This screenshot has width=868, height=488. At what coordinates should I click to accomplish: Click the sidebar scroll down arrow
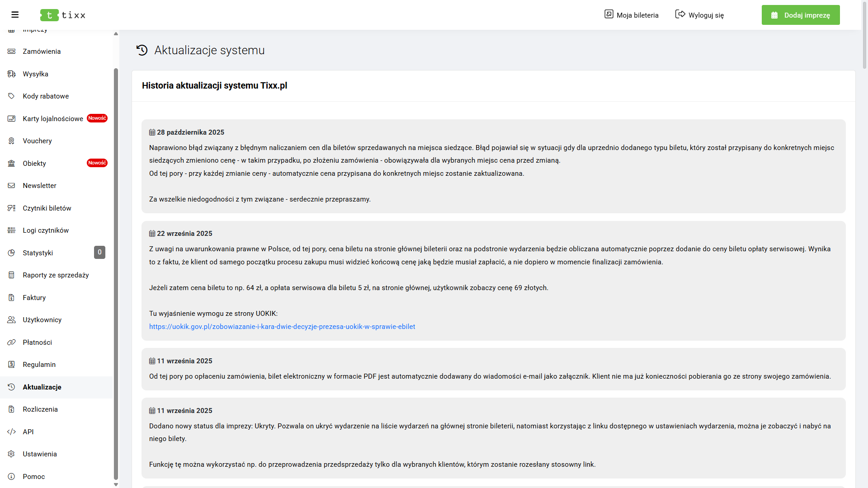(x=116, y=484)
